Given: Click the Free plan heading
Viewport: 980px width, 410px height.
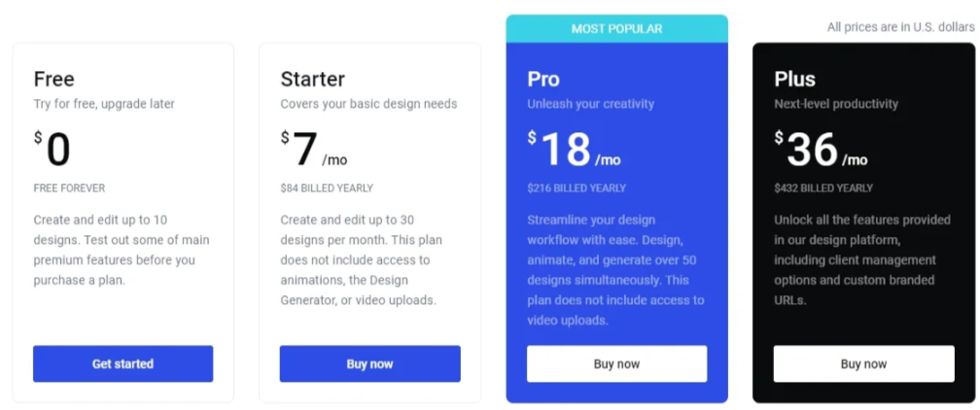Looking at the screenshot, I should [54, 79].
